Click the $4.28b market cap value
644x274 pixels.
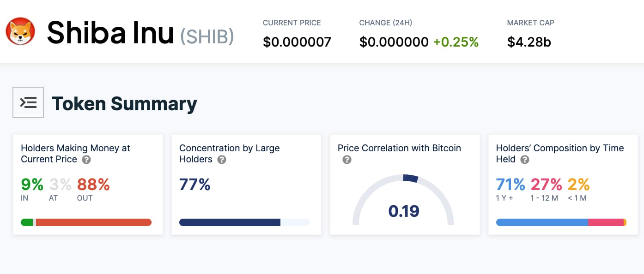[x=529, y=42]
